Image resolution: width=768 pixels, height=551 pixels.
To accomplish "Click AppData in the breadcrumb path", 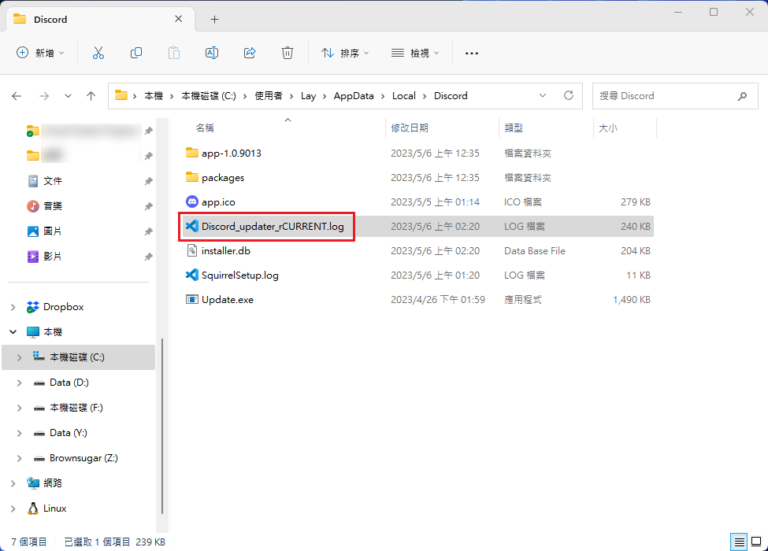I will pos(354,96).
